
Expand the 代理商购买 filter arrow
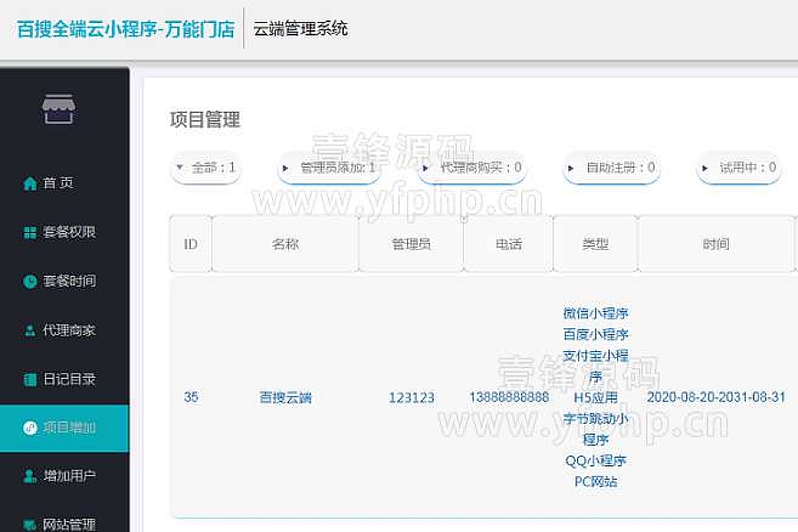(x=426, y=168)
